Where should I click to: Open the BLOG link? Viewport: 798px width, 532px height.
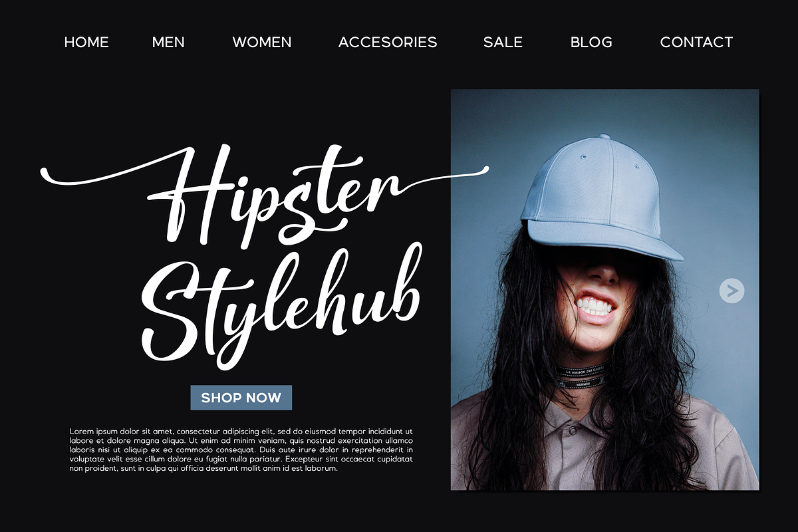click(x=591, y=42)
